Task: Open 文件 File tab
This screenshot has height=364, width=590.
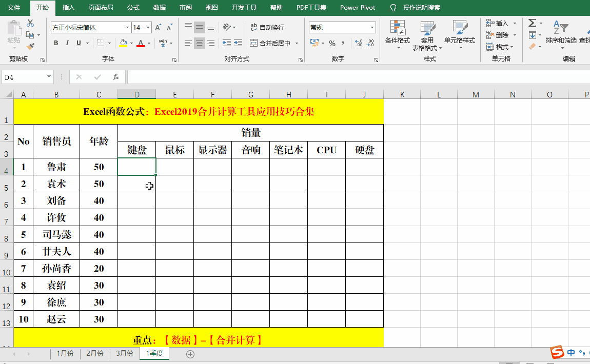Action: (14, 8)
